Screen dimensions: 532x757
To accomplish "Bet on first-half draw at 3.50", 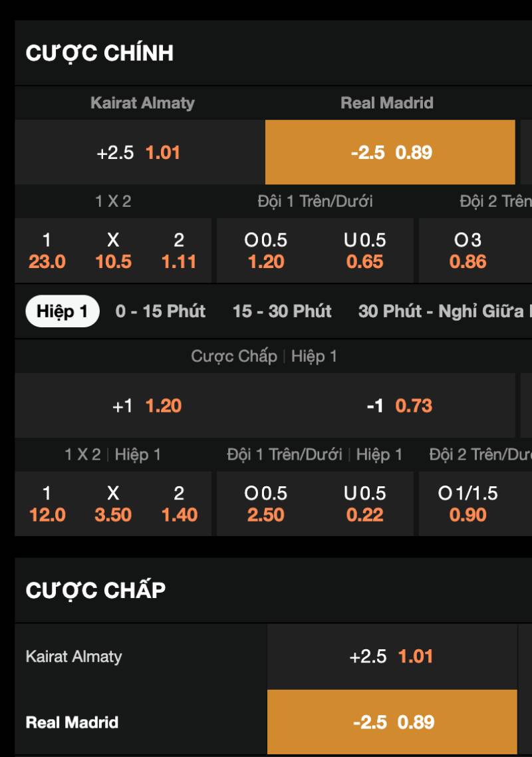I will point(113,504).
